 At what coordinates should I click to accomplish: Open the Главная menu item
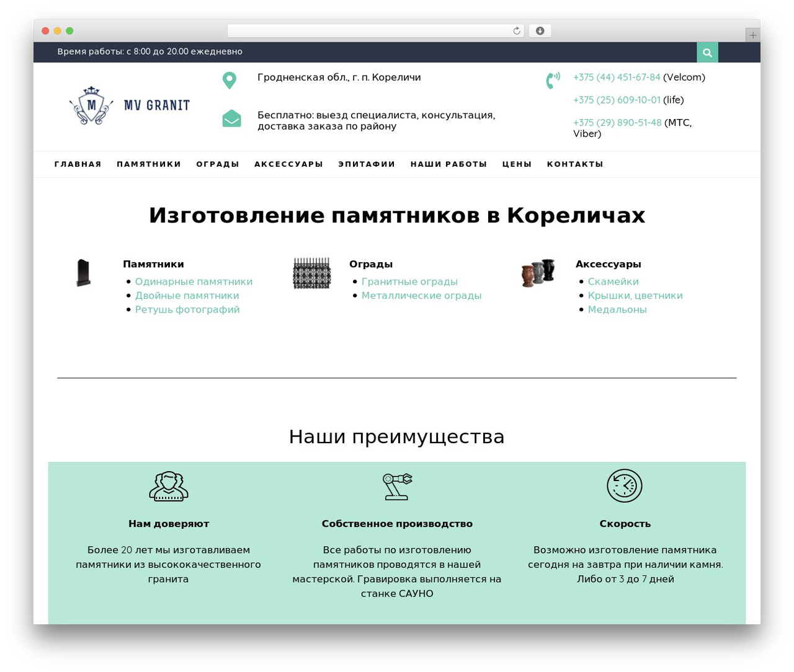pos(78,164)
